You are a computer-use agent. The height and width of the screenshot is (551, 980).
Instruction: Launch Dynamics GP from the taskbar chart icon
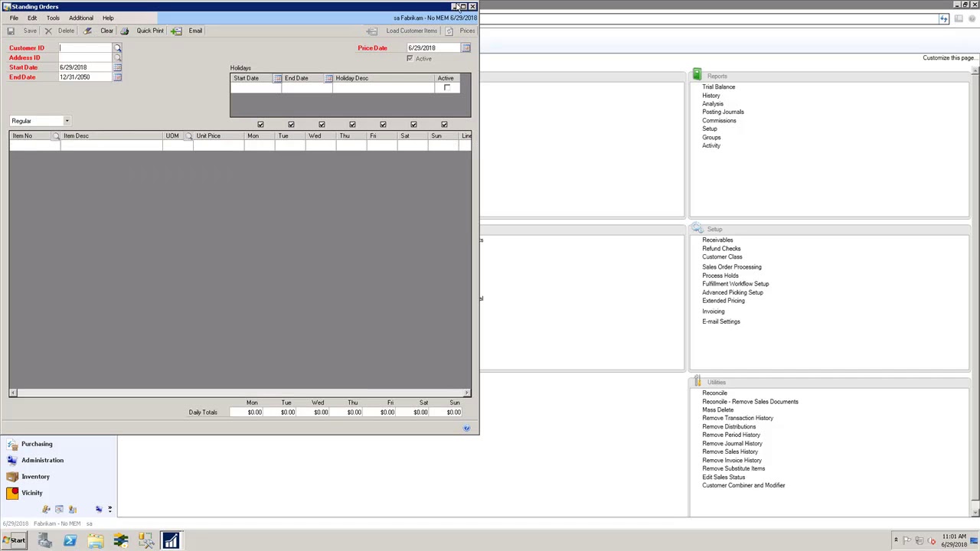click(170, 541)
